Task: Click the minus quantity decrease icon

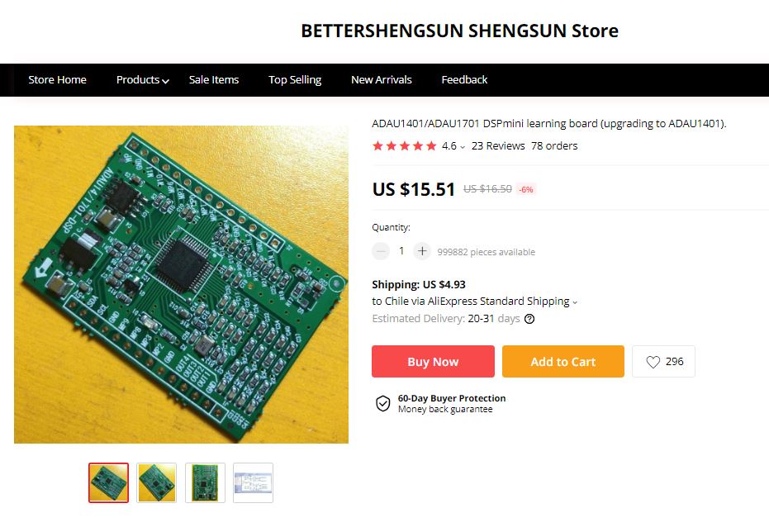Action: (381, 251)
